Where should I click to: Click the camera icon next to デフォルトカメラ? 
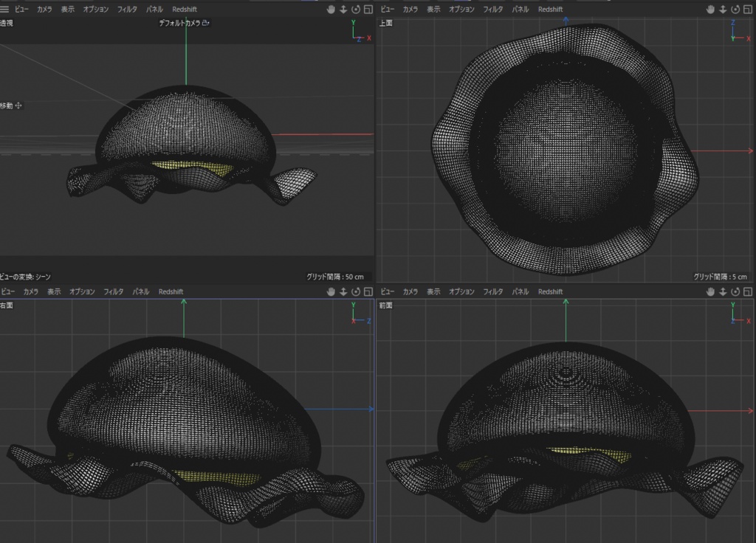(x=205, y=23)
